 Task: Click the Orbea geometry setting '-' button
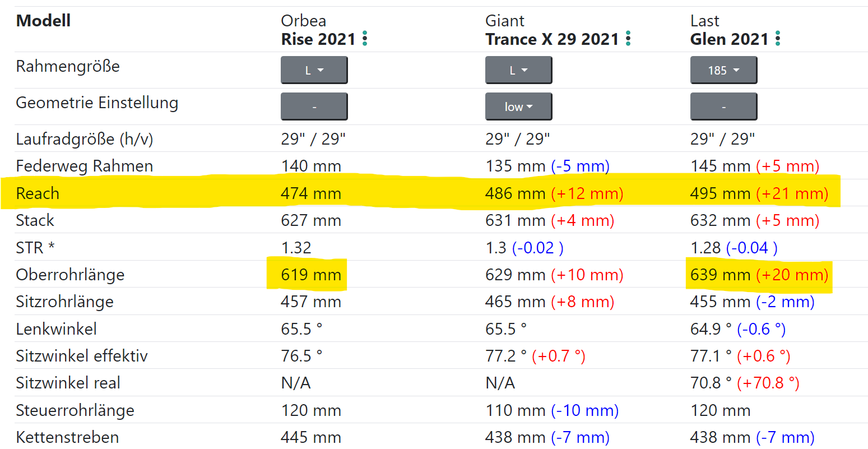tap(314, 107)
